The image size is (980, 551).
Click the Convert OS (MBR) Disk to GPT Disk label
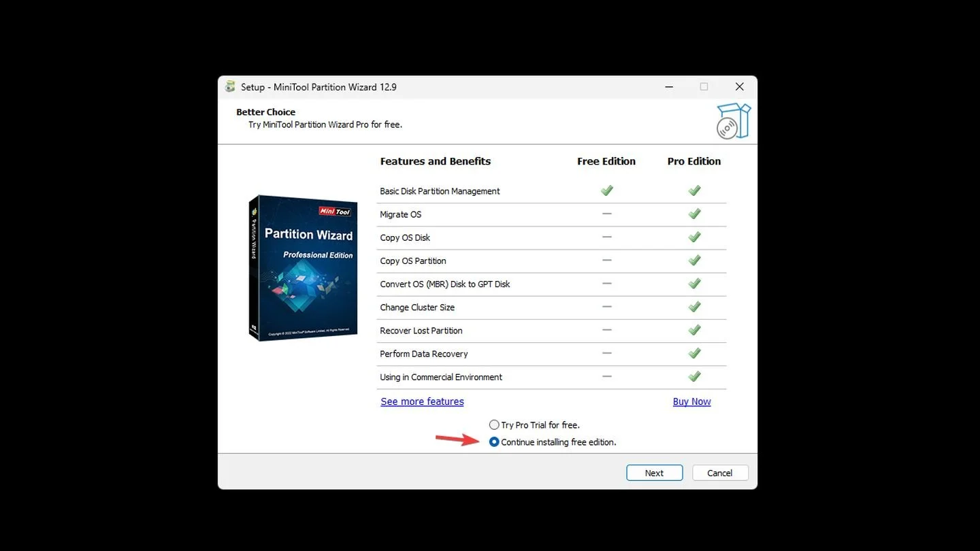click(x=445, y=284)
